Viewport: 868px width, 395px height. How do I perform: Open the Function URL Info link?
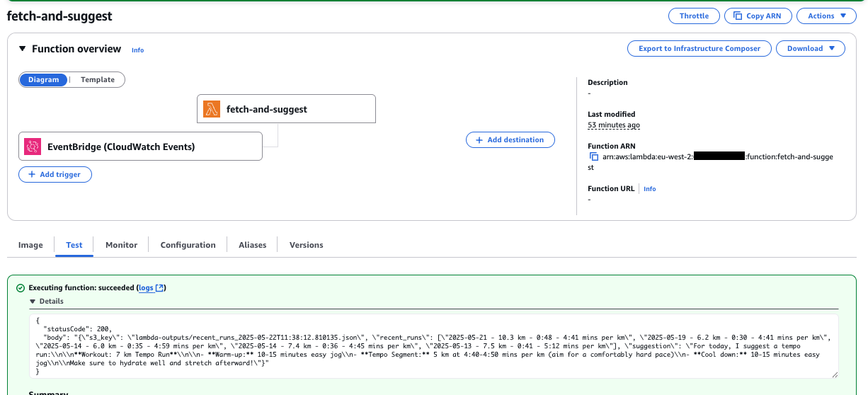pos(649,189)
